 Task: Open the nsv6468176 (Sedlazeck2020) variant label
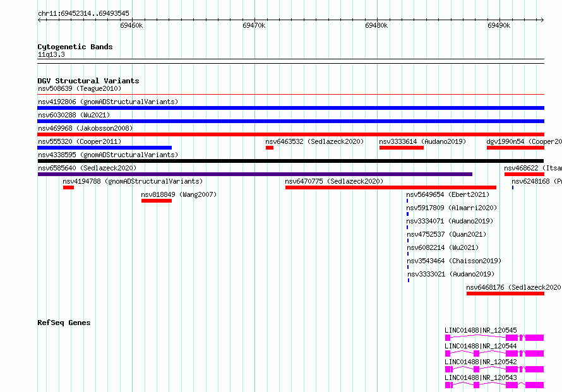click(513, 287)
